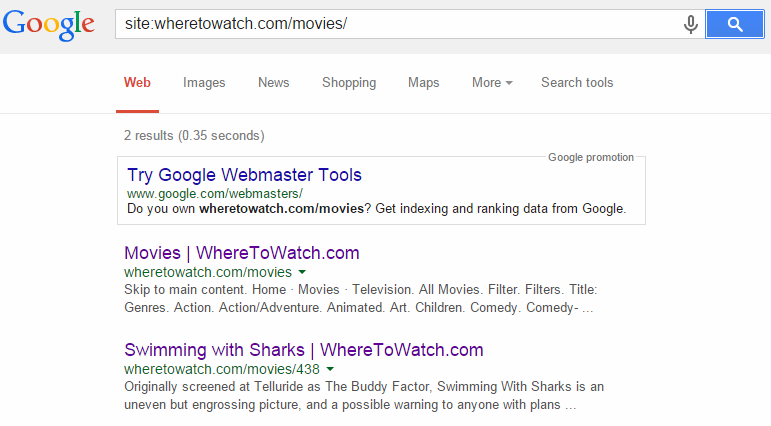The image size is (771, 426).
Task: Activate voice search microphone icon
Action: (x=690, y=24)
